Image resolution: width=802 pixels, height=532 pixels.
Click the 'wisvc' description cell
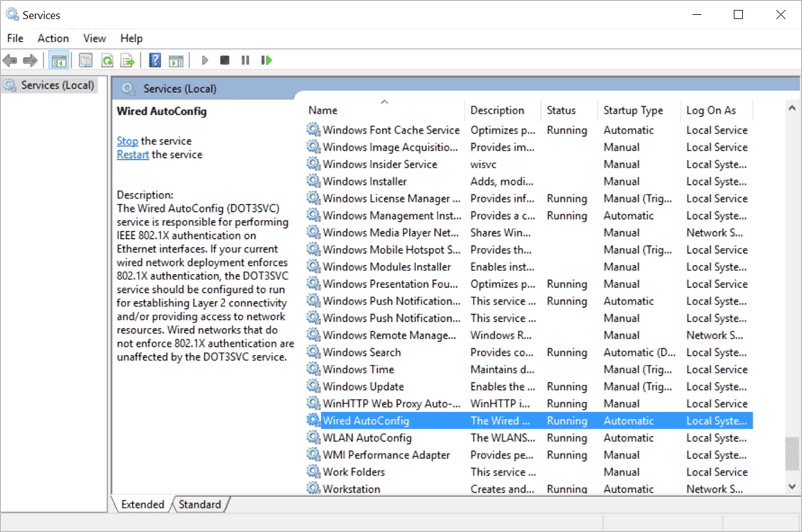[x=483, y=164]
